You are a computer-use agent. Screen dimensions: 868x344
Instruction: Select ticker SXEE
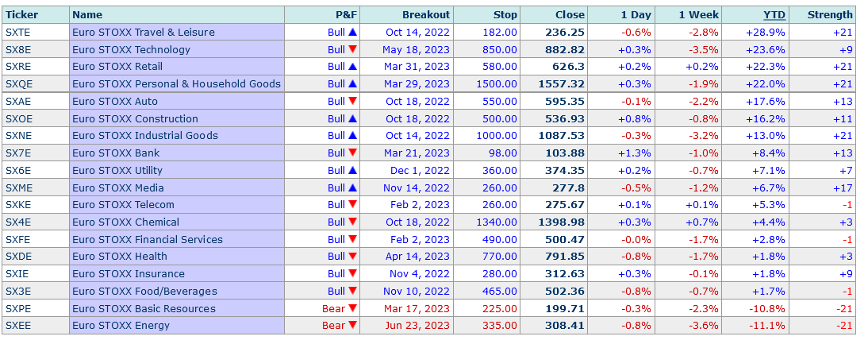coord(18,325)
